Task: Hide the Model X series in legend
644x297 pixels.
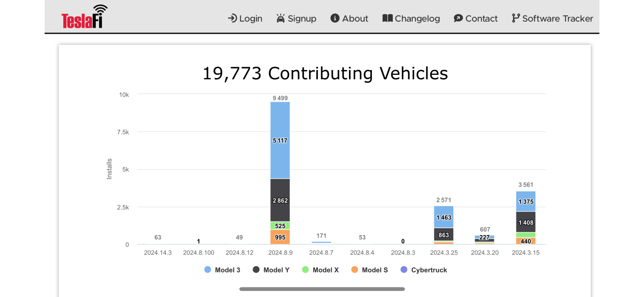Action: [x=320, y=270]
